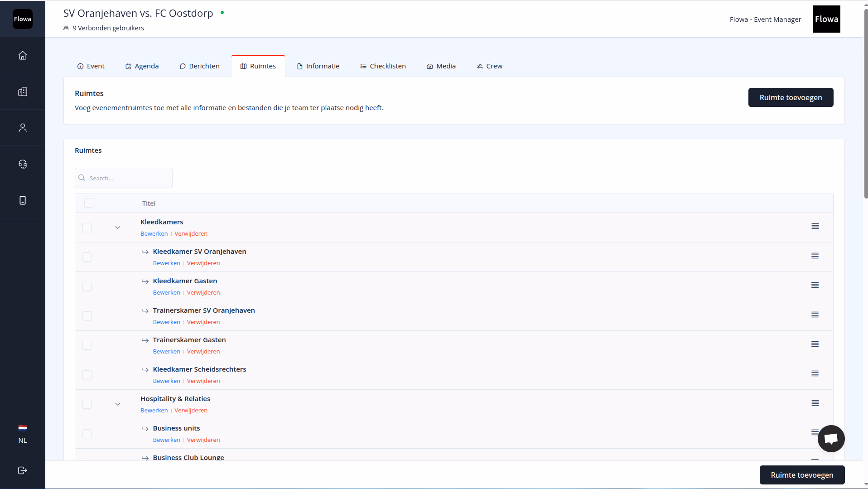
Task: Click the logout icon in sidebar
Action: 23,470
